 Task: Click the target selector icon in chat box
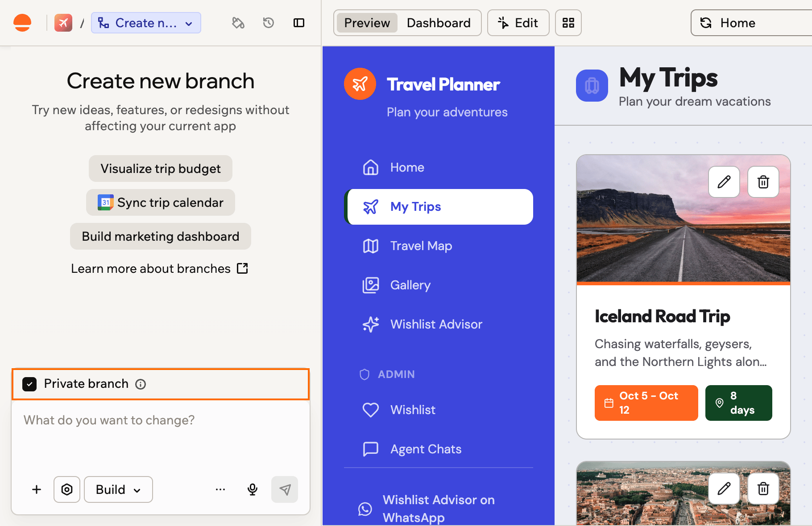[67, 489]
